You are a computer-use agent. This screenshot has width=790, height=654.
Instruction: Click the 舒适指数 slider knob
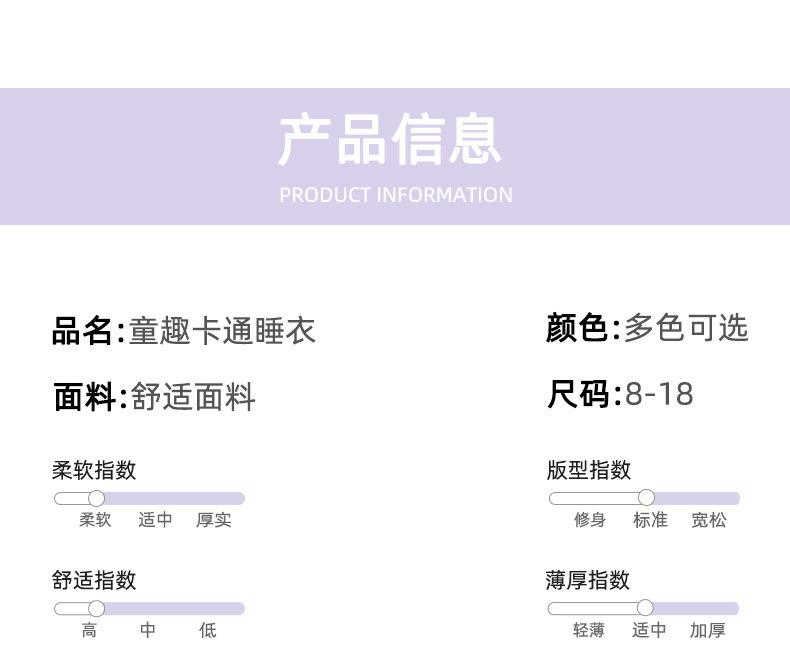(x=96, y=608)
